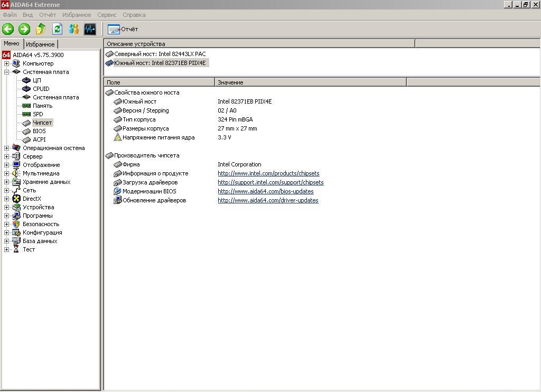Open the users management toolbar icon
The height and width of the screenshot is (392, 541).
tap(73, 29)
